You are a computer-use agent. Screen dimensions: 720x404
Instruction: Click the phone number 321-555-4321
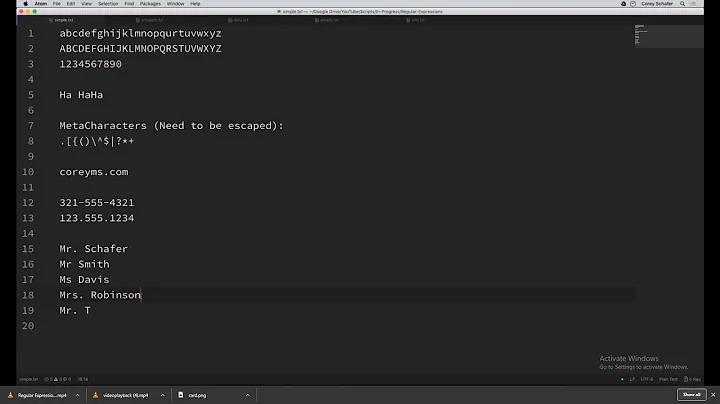[x=96, y=202]
